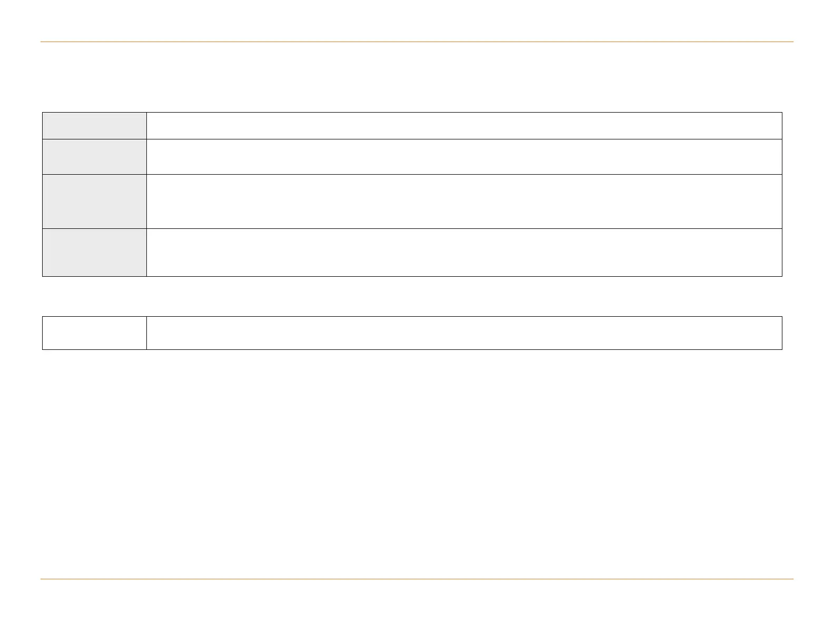This screenshot has height=644, width=834.
Task: Click the wide right cell of lower table
Action: tap(464, 333)
